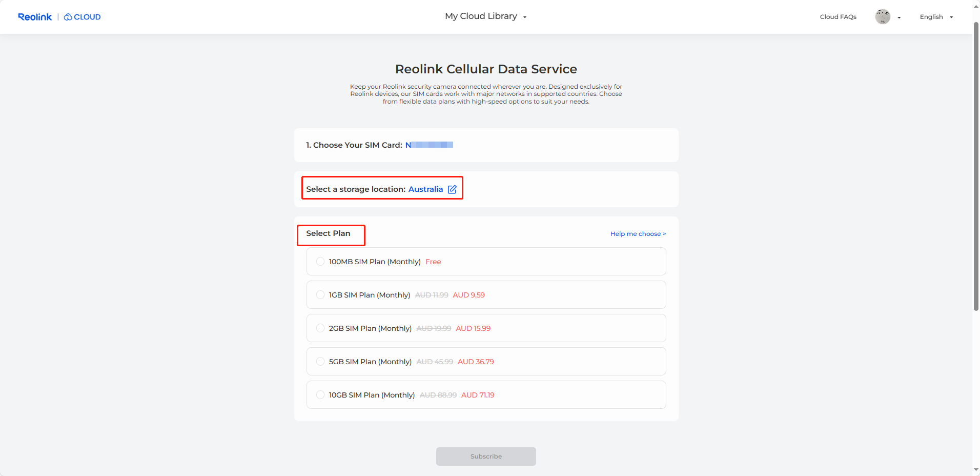Click the Select Plan heading
Viewport: 980px width, 476px height.
pyautogui.click(x=328, y=233)
